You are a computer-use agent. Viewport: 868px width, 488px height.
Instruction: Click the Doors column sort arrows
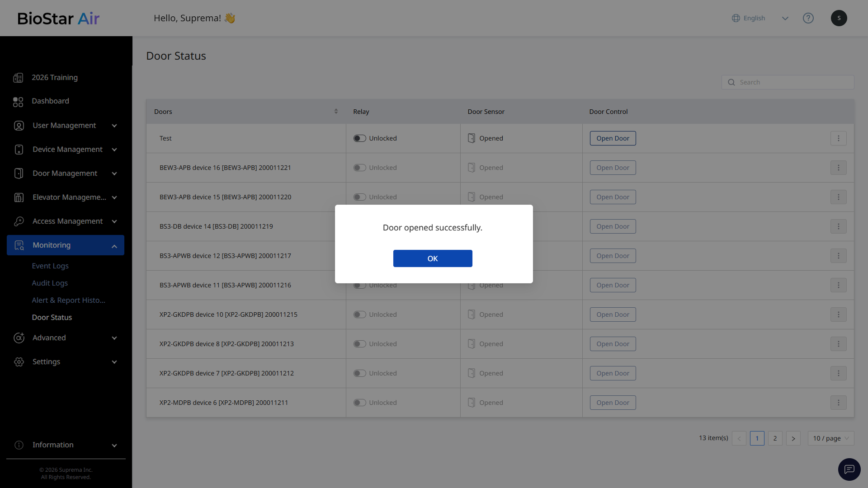coord(336,112)
